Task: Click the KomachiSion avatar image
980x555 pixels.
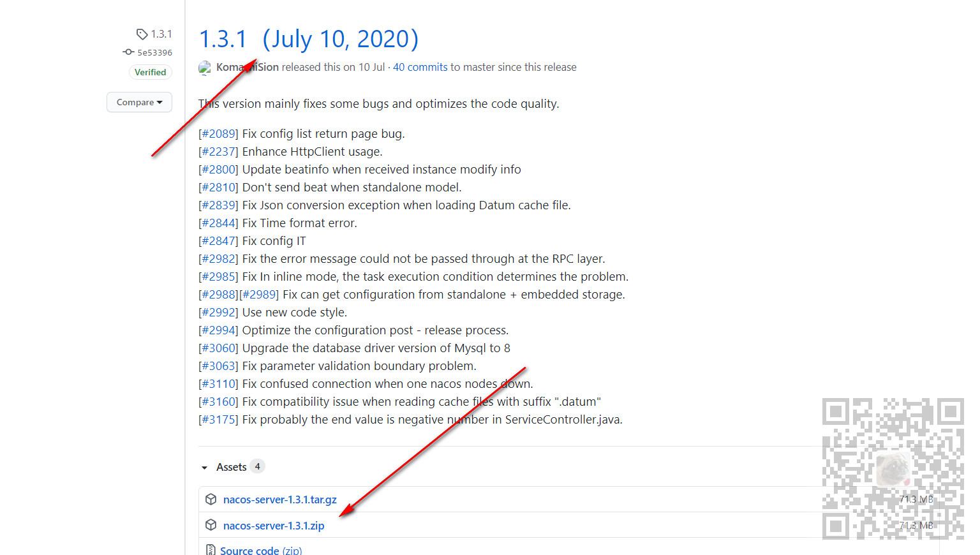Action: [x=205, y=68]
